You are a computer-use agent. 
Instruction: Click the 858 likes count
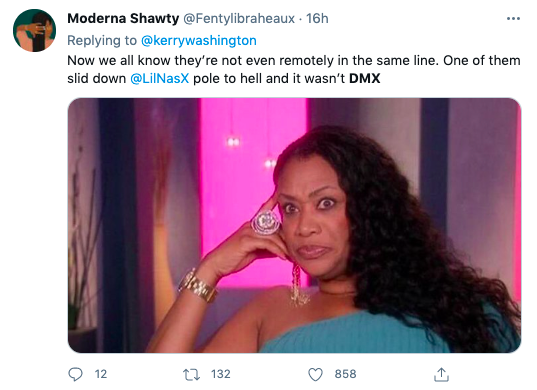tap(345, 374)
